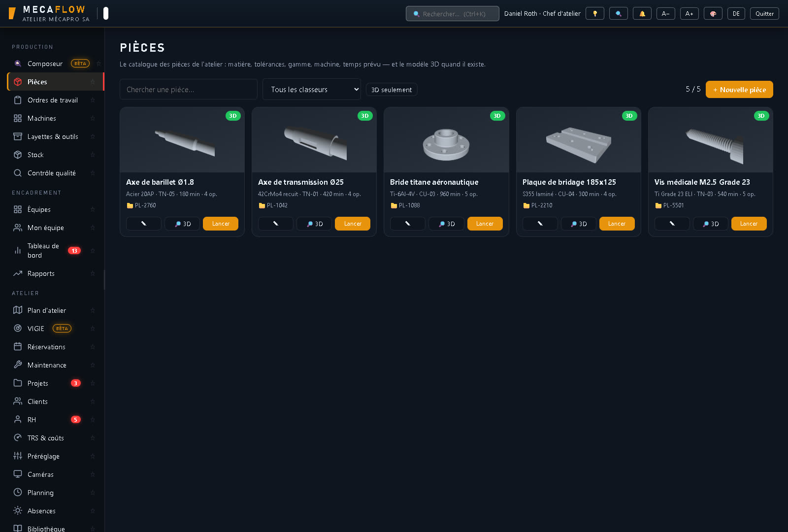
Task: Open 3D viewer for Axe de barillet Ø1.8
Action: (182, 224)
